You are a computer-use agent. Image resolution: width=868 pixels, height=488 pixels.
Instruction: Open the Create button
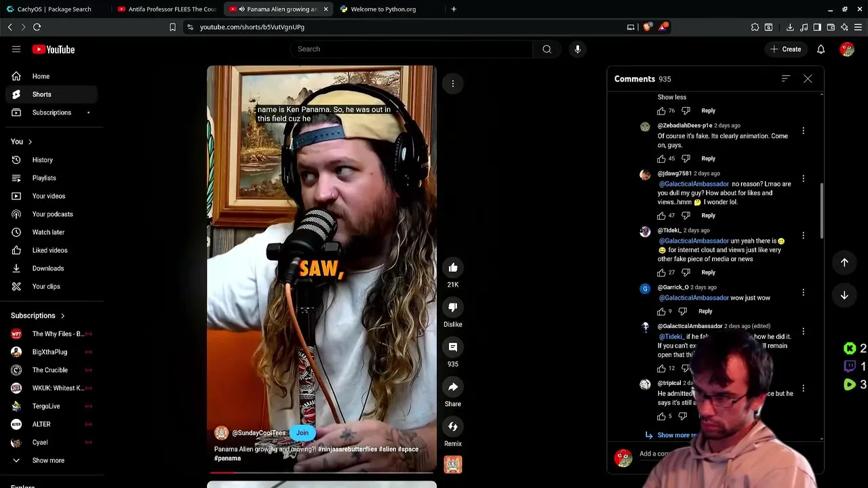coord(785,49)
